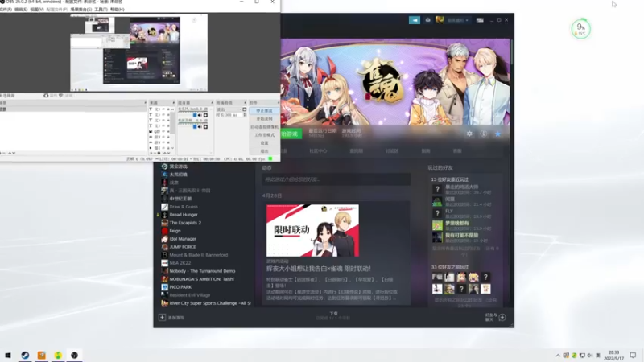Mute first audio channel in OBS mixer
Viewport: 644px width, 362px height.
coord(200,115)
